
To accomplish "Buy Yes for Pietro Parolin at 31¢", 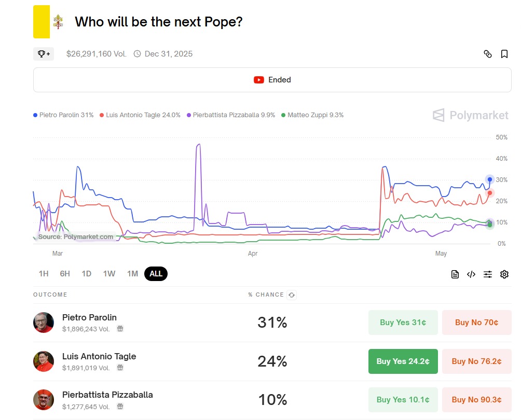I will (x=403, y=323).
